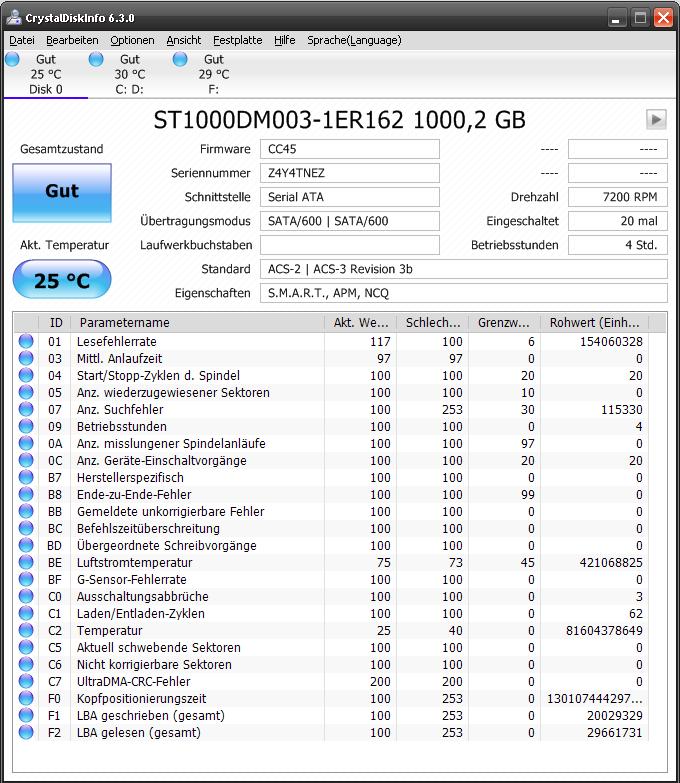Click the serial number field Z4Y4TNEZ
This screenshot has width=680, height=783.
click(x=349, y=173)
